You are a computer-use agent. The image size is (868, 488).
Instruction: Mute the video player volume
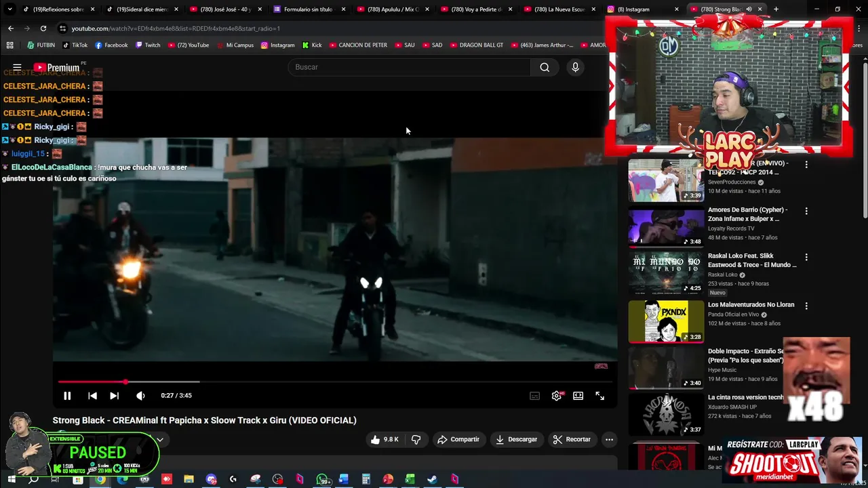[x=140, y=396]
